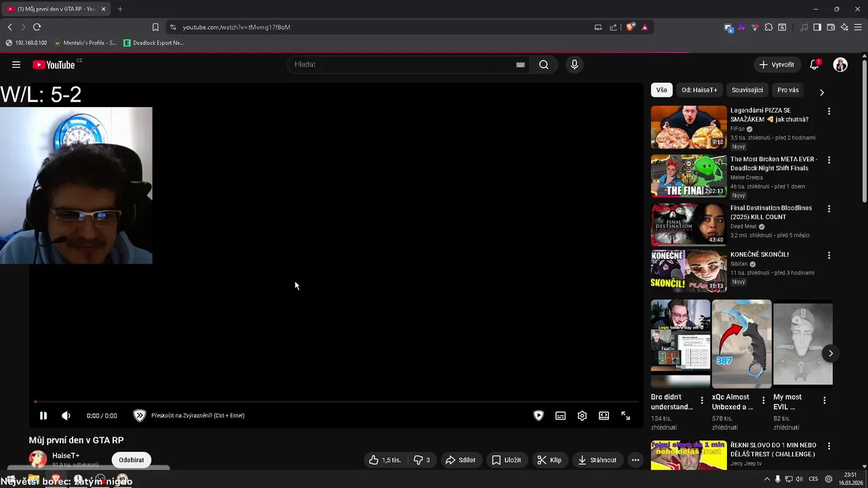Bookmark this page in the address bar
Viewport: 868px width, 488px height.
(155, 27)
